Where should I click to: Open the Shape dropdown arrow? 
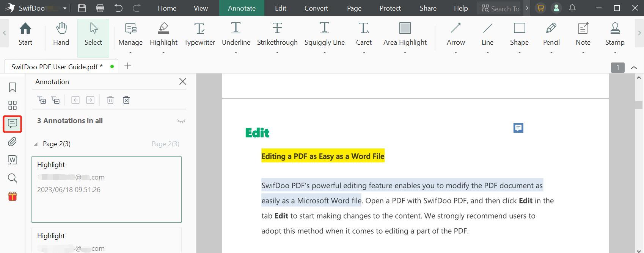pyautogui.click(x=519, y=52)
